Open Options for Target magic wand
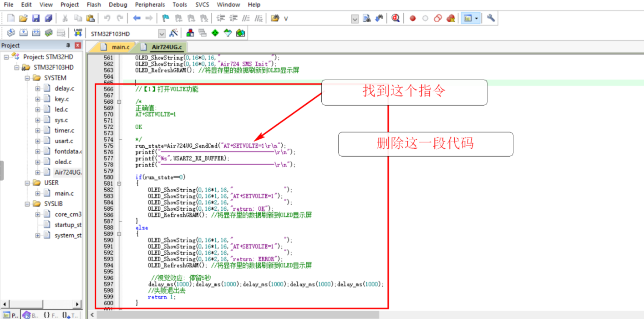 (x=173, y=33)
